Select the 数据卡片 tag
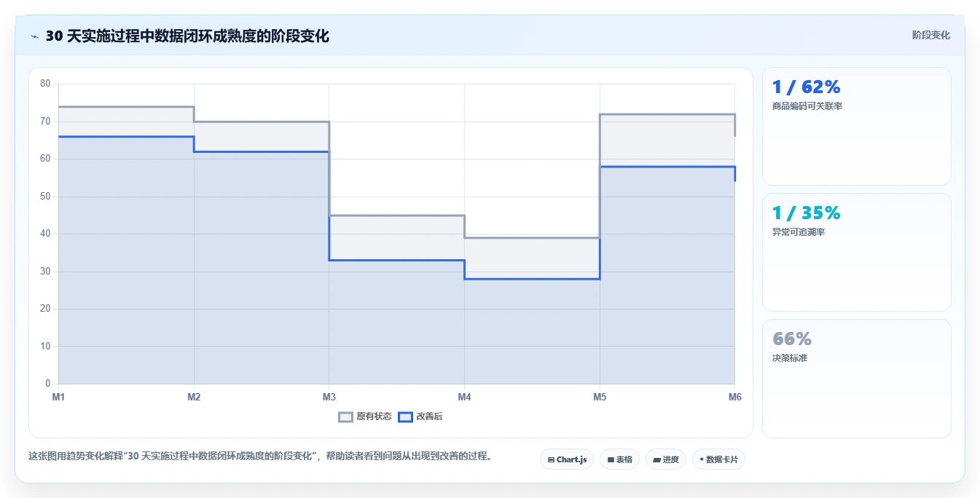Viewport: 980px width, 498px height. pos(718,459)
